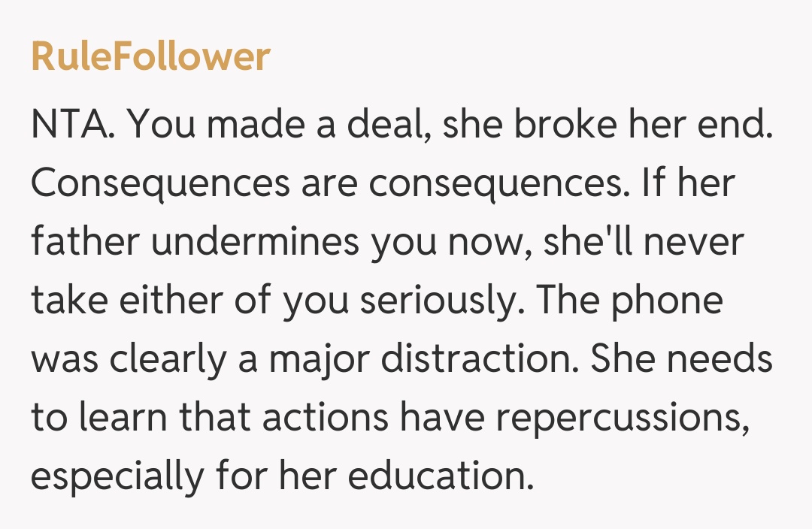Image resolution: width=812 pixels, height=529 pixels.
Task: Open the RuleFollower user profile
Action: pyautogui.click(x=150, y=57)
